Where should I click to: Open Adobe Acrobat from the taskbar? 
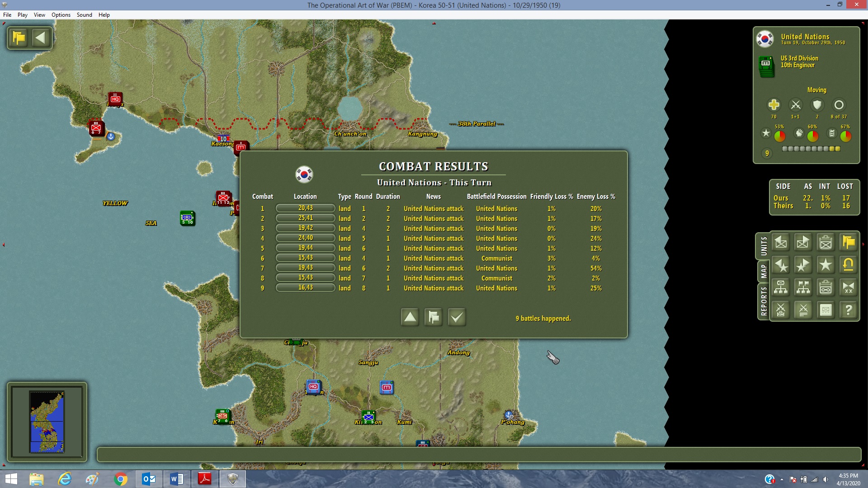point(205,479)
